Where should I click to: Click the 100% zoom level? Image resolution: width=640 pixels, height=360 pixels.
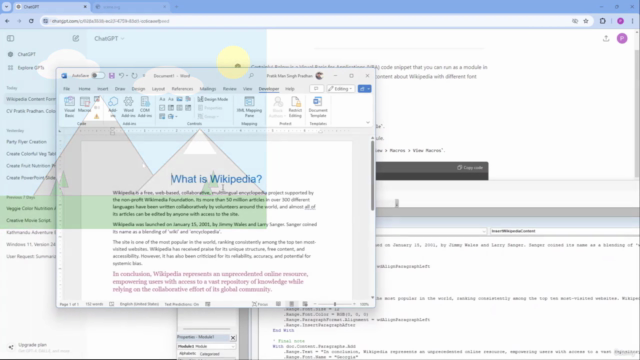(364, 304)
